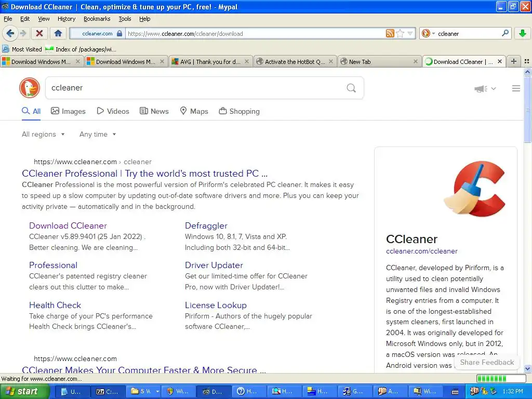
Task: Switch to the first Download Windows M... tab
Action: (42, 62)
